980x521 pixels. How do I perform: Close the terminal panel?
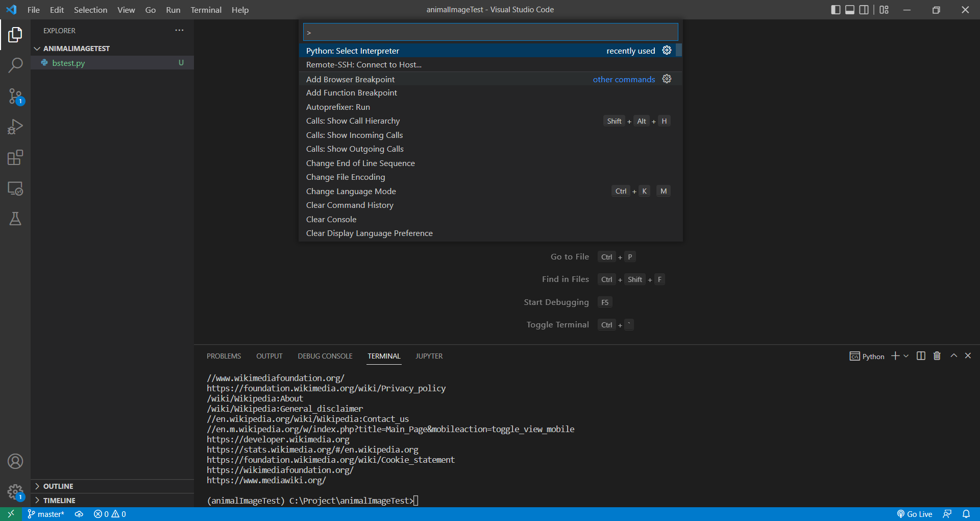[968, 356]
